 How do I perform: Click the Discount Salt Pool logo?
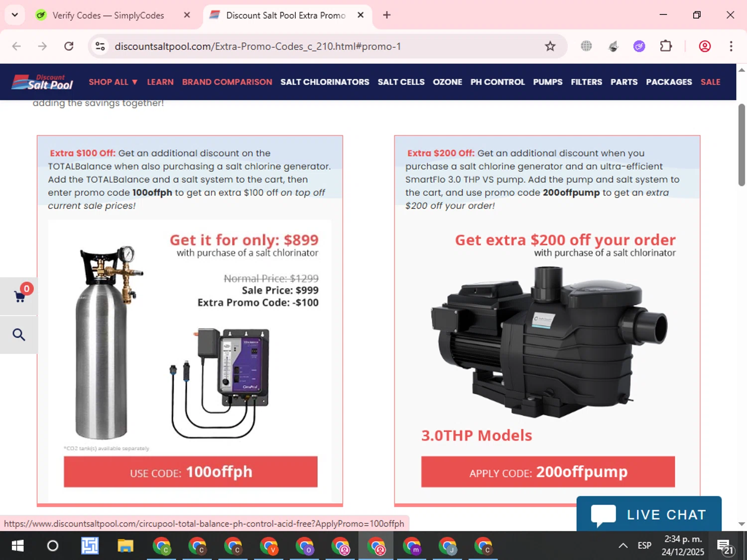point(42,82)
